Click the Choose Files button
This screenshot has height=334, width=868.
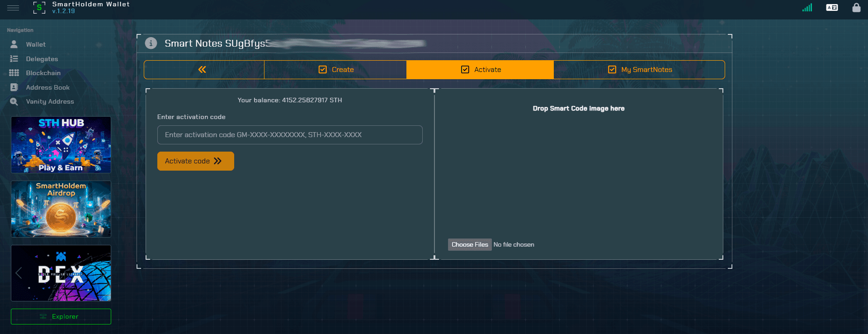pos(470,244)
